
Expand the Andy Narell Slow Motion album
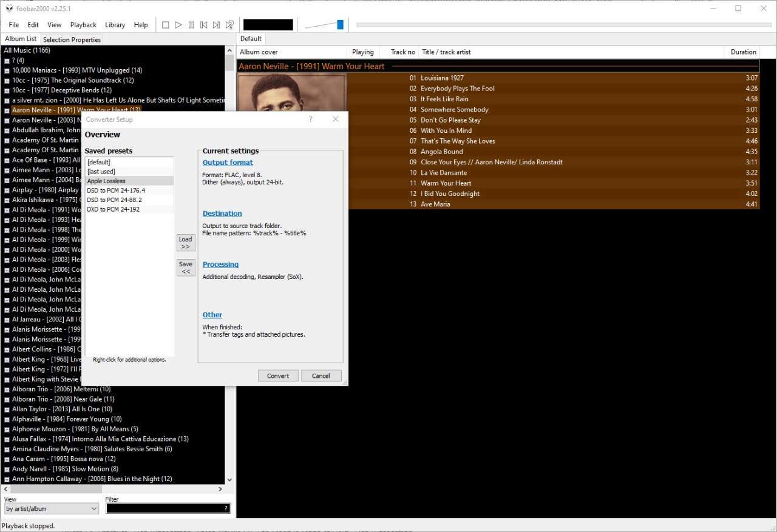[7, 469]
